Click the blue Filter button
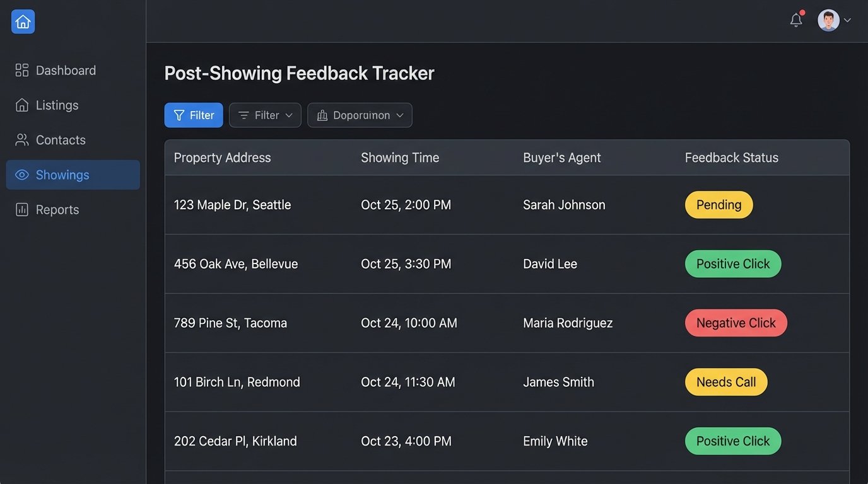Screen dimensions: 868x484 click(194, 115)
